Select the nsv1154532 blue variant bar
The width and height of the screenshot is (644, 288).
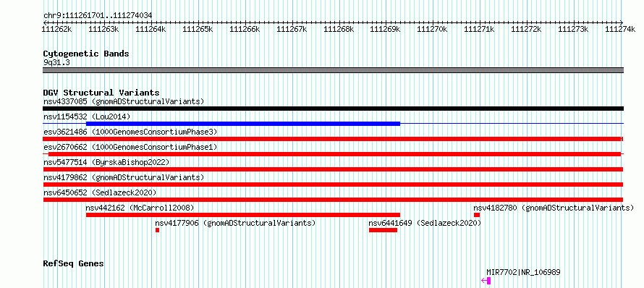click(242, 124)
